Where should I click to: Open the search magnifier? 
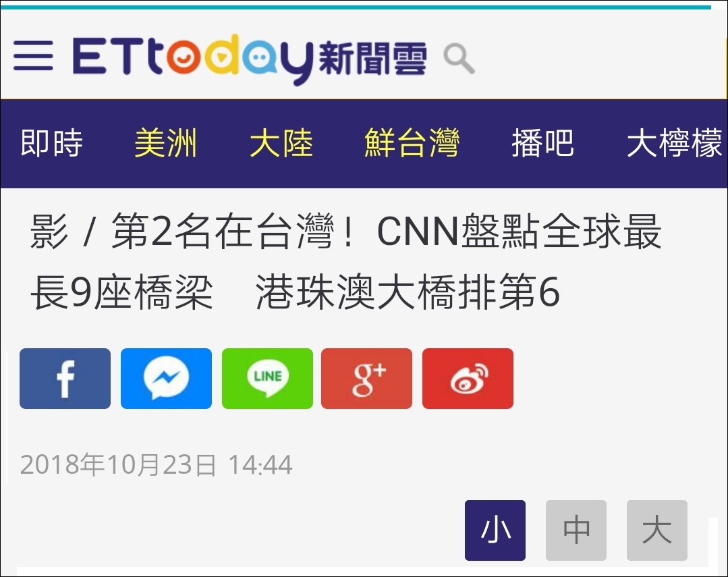459,59
